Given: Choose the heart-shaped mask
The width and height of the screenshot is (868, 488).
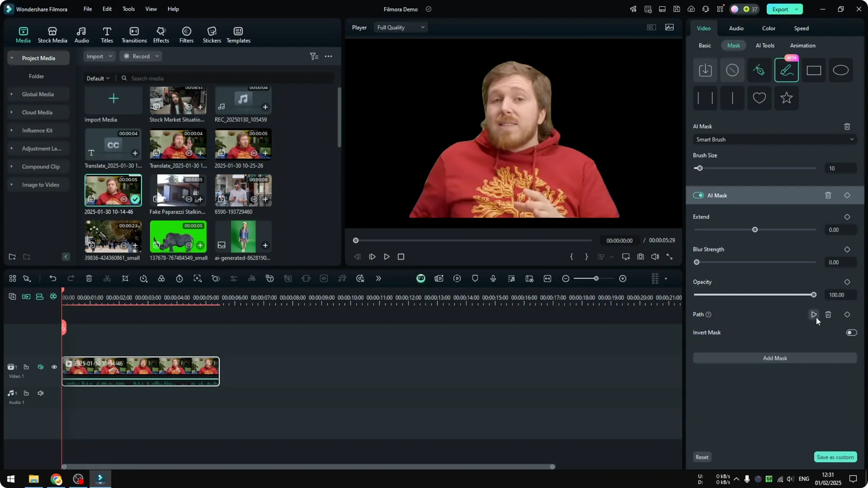Looking at the screenshot, I should pos(759,98).
